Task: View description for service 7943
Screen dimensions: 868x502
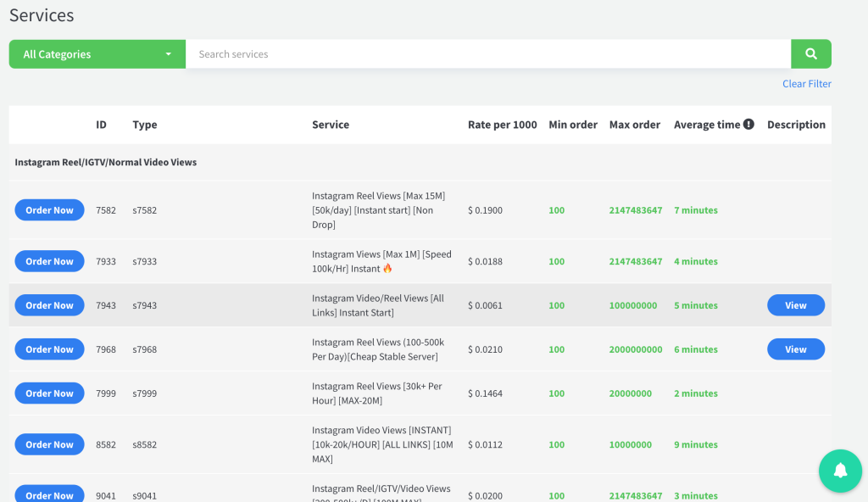Action: pos(795,305)
